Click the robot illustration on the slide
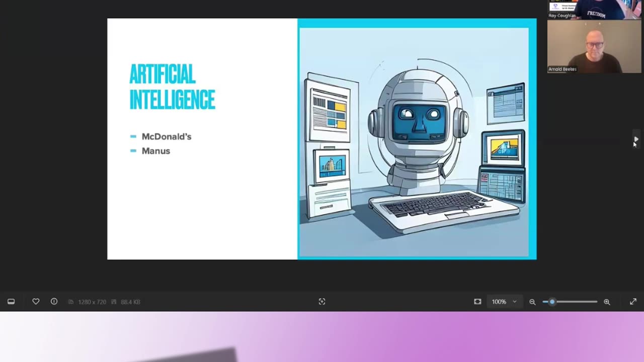 414,143
